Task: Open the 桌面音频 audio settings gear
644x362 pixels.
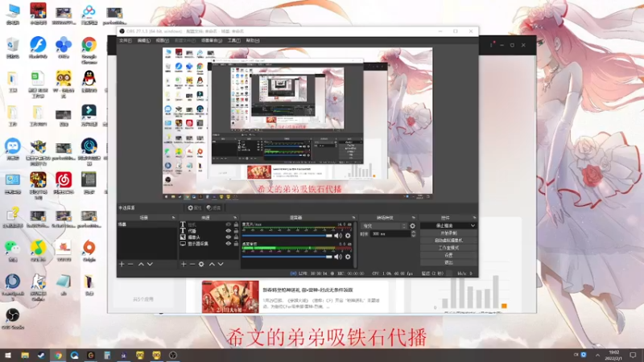Action: [348, 257]
